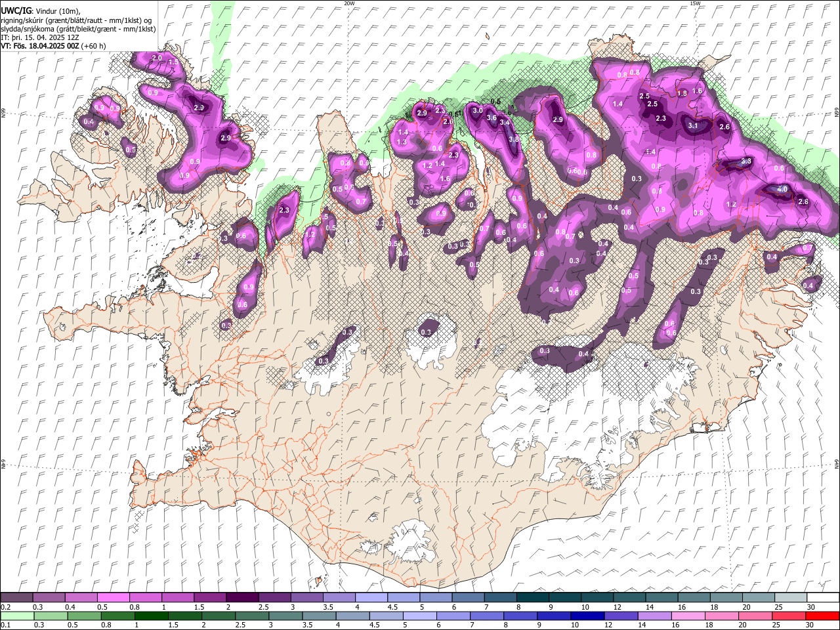Click the 'UWC/IG: Vindur (10m)' title text

[41, 11]
